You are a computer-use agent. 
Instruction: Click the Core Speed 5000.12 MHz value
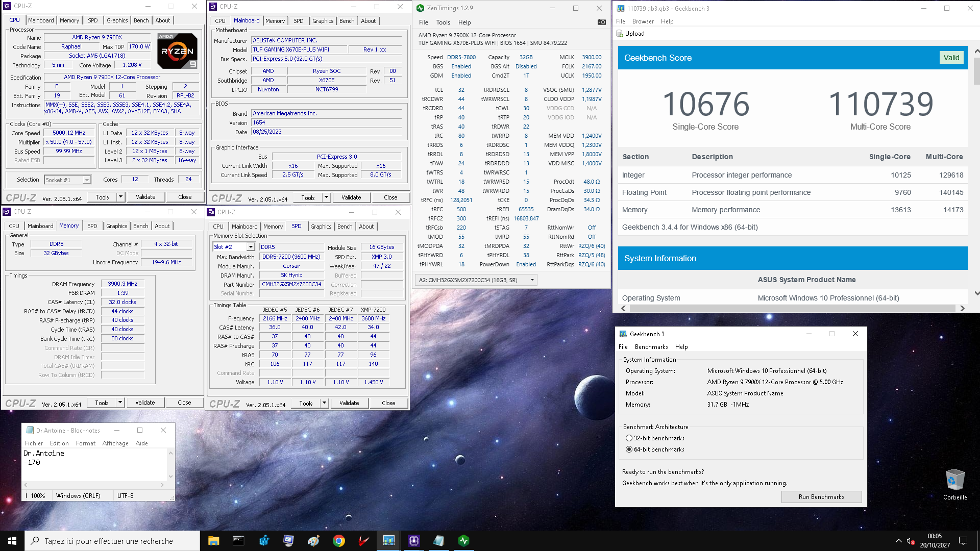click(69, 133)
